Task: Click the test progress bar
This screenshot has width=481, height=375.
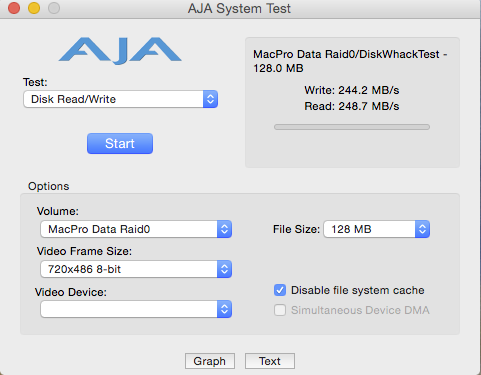Action: (352, 127)
